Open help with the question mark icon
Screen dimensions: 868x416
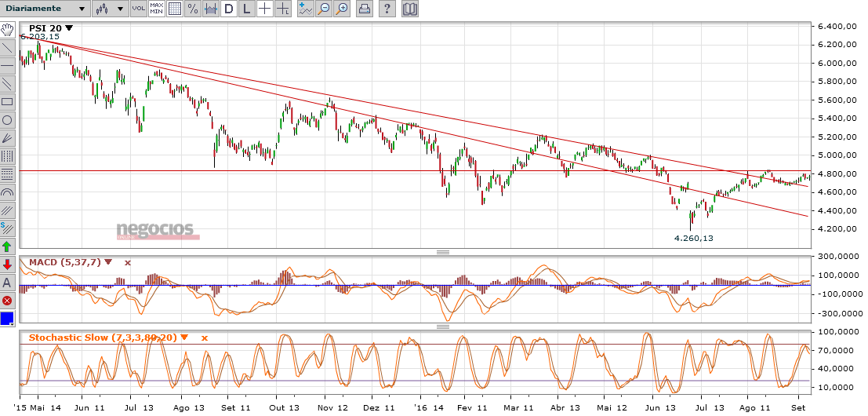[387, 9]
